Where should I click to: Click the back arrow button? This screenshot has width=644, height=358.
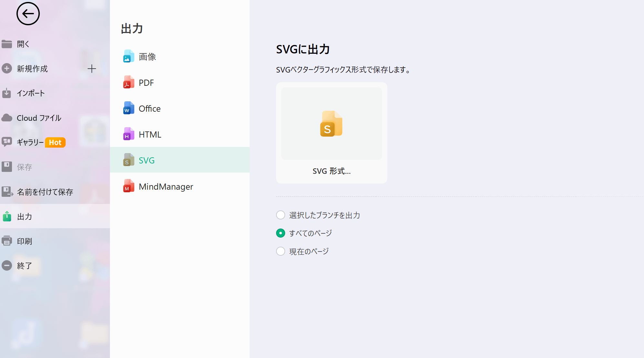coord(28,14)
